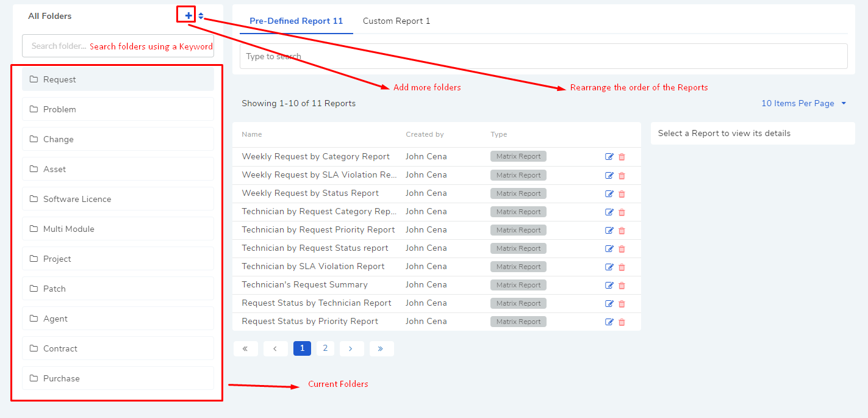The width and height of the screenshot is (868, 418).
Task: Open the Multi Module folder
Action: pos(118,229)
